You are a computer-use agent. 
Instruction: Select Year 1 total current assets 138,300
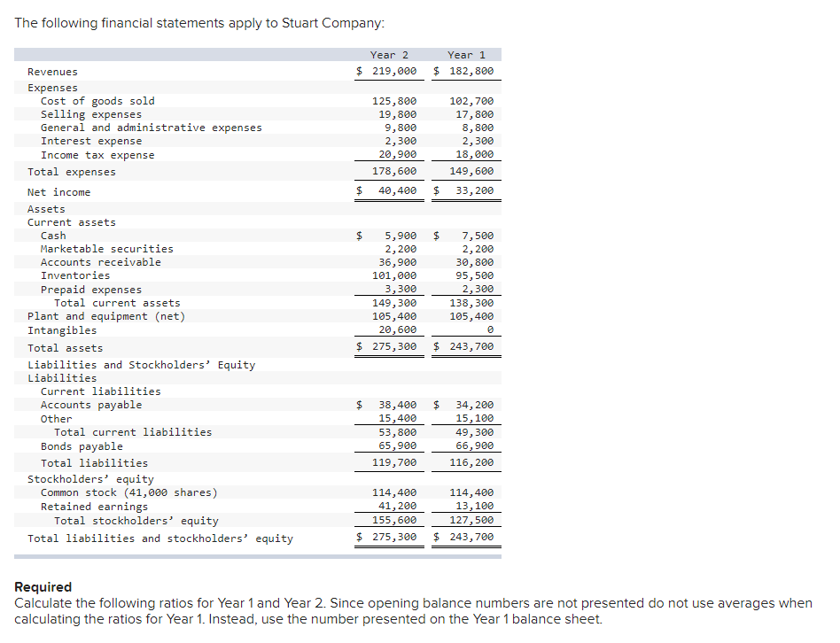[471, 303]
